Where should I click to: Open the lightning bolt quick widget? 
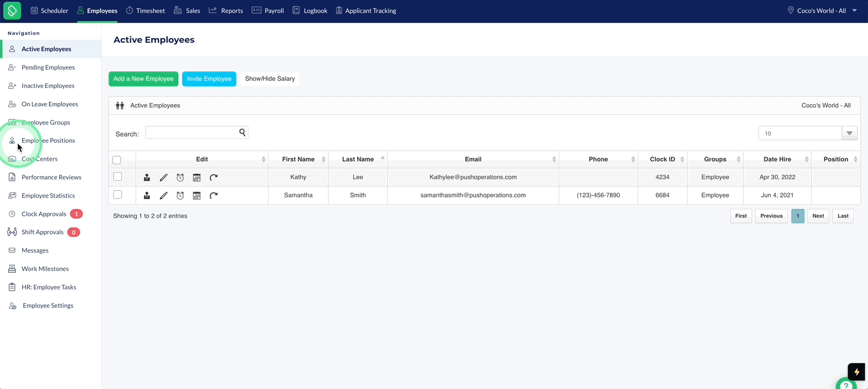pos(857,372)
